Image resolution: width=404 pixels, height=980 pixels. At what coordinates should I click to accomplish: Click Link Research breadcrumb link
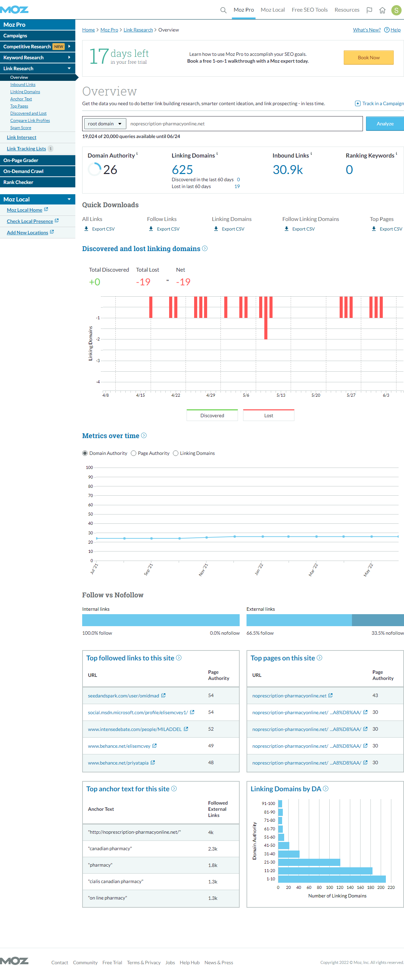tap(138, 30)
